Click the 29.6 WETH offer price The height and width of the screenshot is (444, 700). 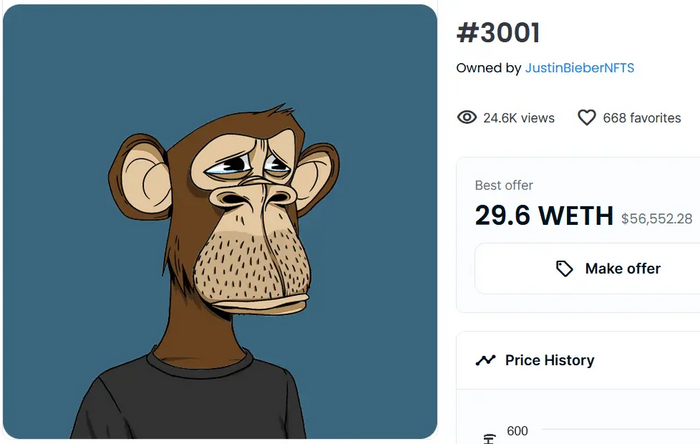point(544,215)
